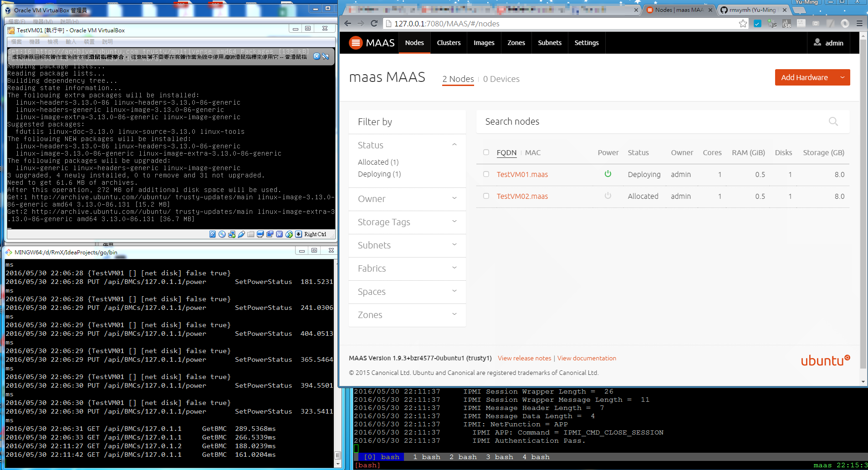This screenshot has width=868, height=470.
Task: Check the TestVM01.maas row checkbox
Action: 486,174
